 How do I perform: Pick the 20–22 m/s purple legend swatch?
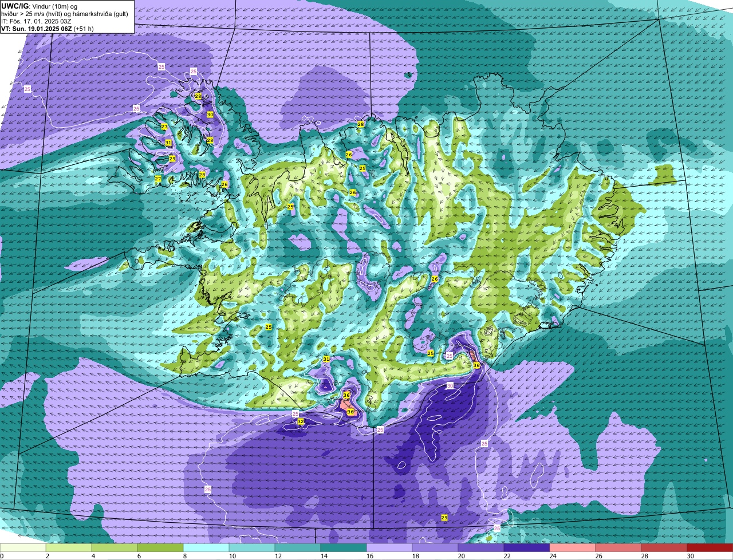(481, 548)
